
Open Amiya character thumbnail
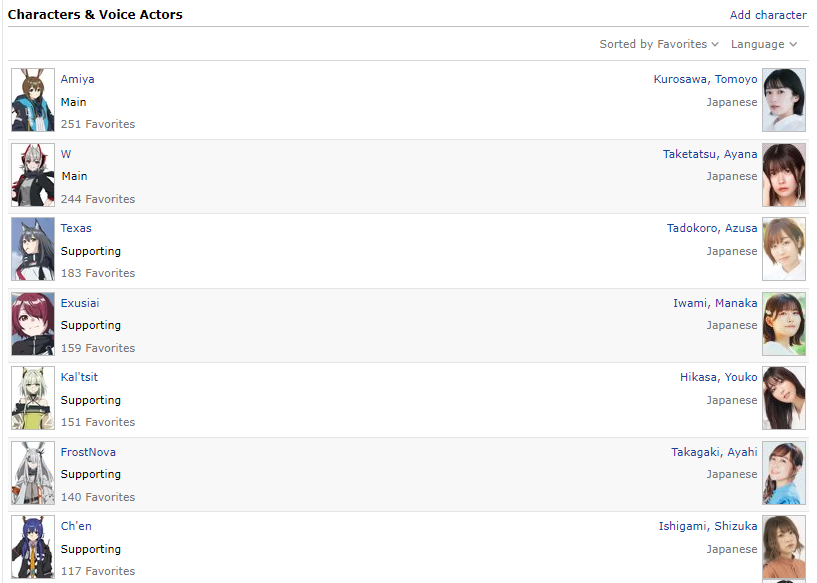coord(33,100)
